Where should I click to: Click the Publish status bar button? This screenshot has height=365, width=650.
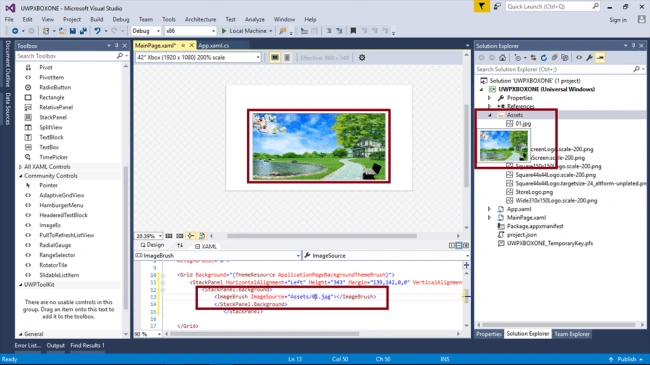[626, 359]
